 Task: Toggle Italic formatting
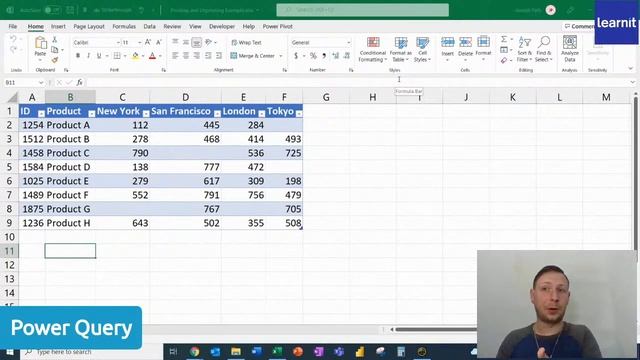pos(88,56)
